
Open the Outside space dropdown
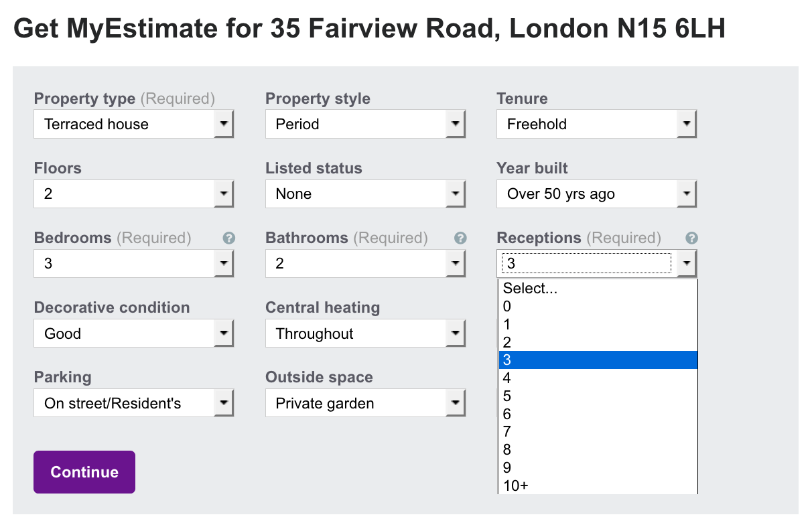click(x=365, y=403)
